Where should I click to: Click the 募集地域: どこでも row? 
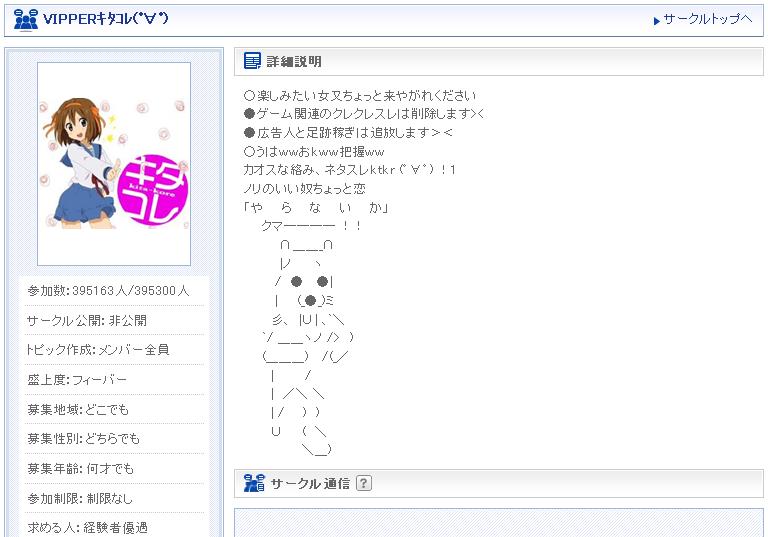(x=114, y=409)
